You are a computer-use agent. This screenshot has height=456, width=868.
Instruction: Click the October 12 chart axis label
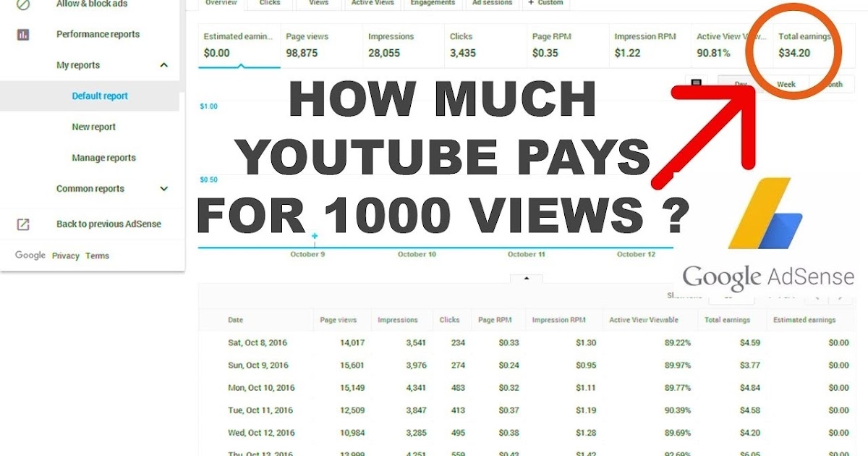point(636,254)
